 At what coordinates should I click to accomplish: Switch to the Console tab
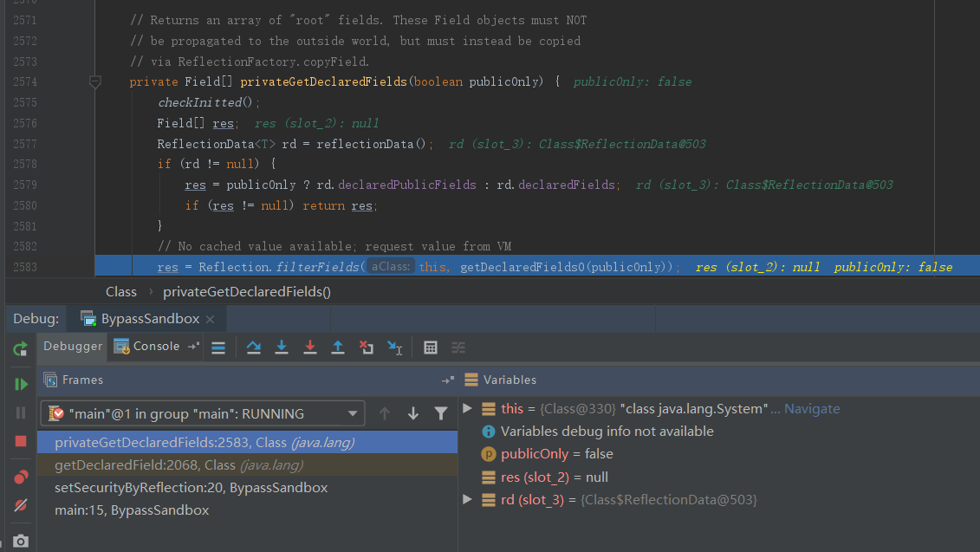tap(156, 347)
